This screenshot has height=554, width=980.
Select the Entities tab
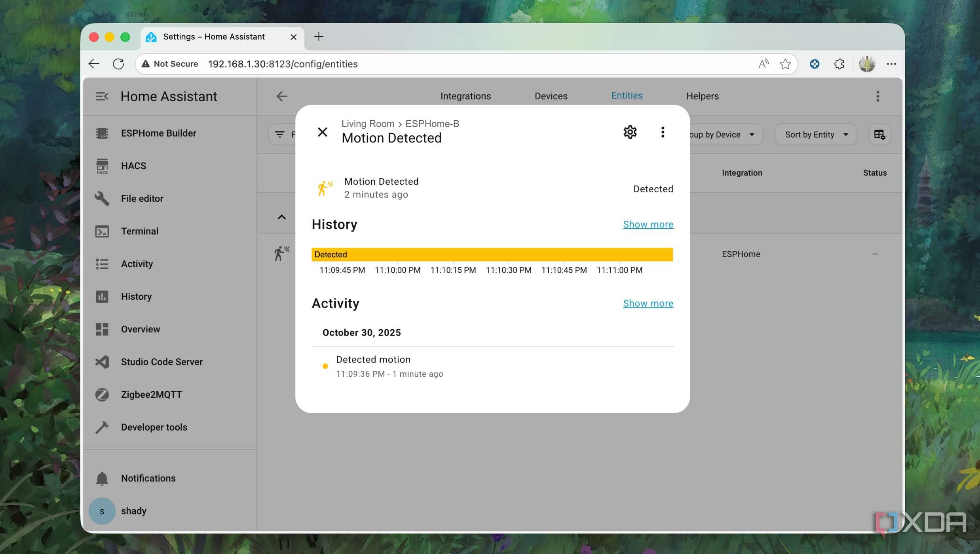click(627, 95)
